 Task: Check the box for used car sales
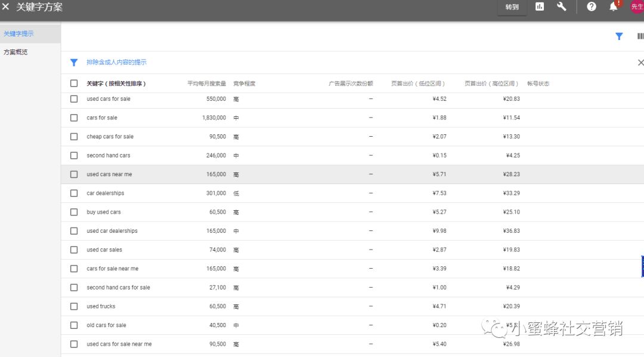coord(74,250)
